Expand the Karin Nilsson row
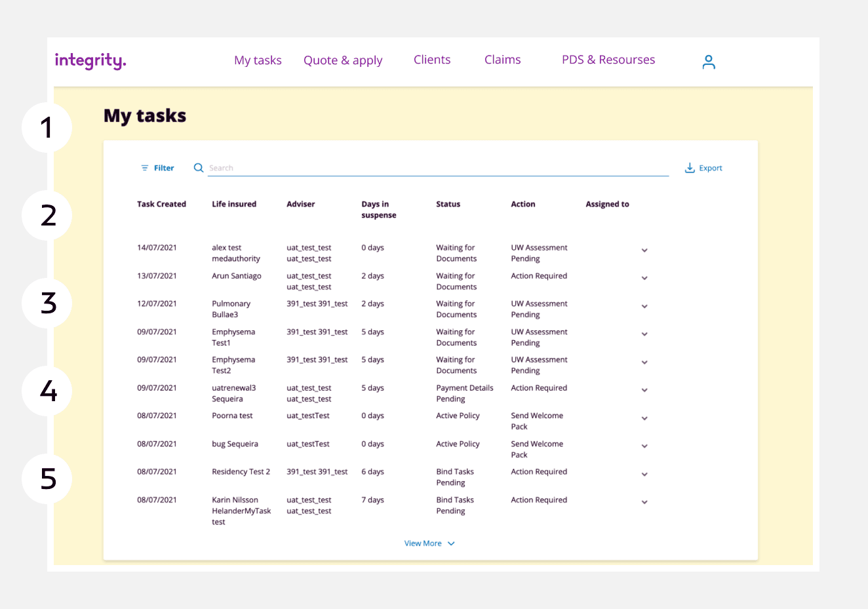868x609 pixels. [x=644, y=502]
